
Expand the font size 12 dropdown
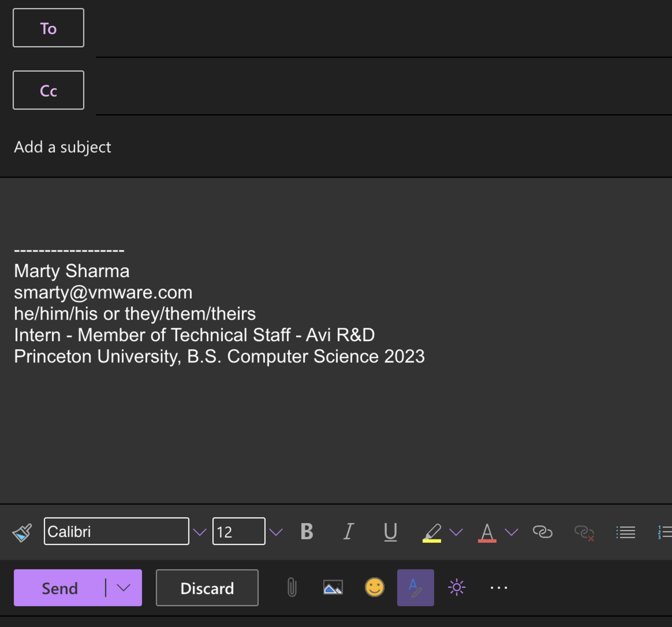click(x=276, y=533)
